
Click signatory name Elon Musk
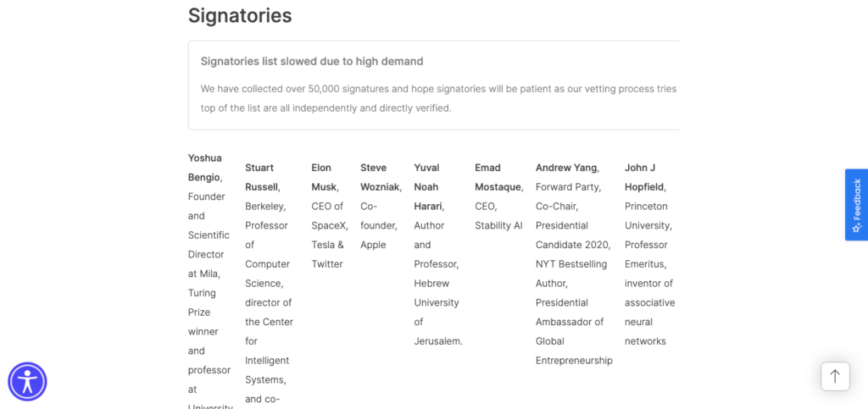pos(324,177)
